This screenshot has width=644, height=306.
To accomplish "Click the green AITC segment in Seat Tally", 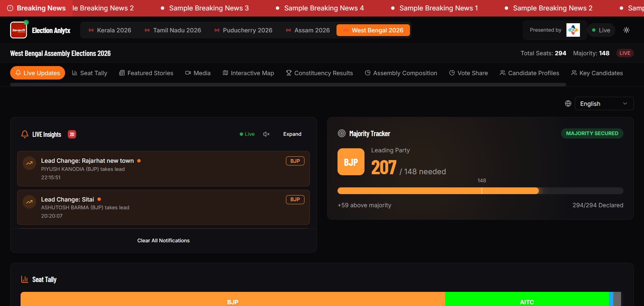I will pyautogui.click(x=527, y=299).
